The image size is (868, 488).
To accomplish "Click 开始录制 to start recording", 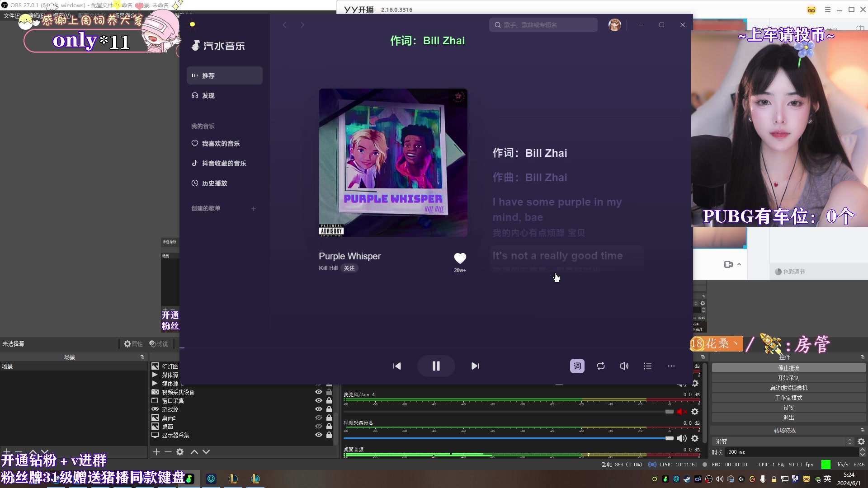I will click(789, 378).
